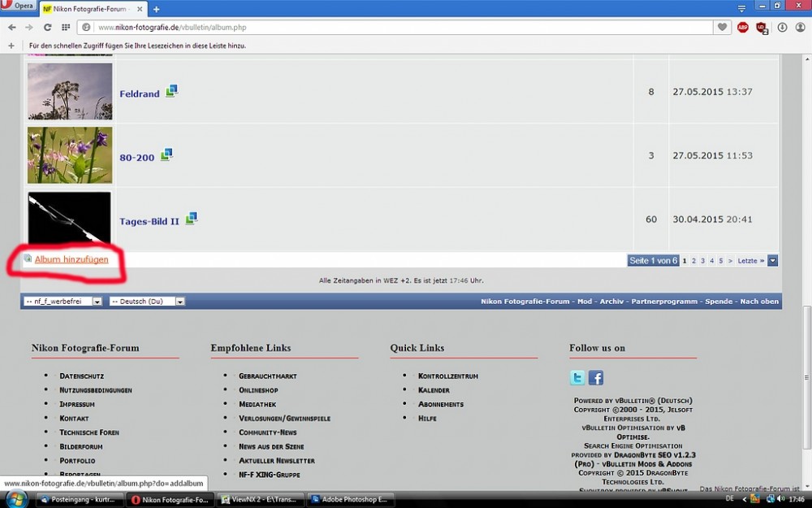Click the volume icon in system tray
The width and height of the screenshot is (812, 508).
[780, 499]
